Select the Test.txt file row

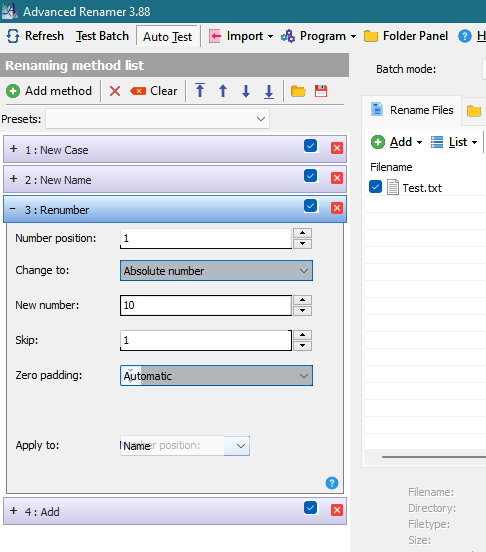click(425, 187)
